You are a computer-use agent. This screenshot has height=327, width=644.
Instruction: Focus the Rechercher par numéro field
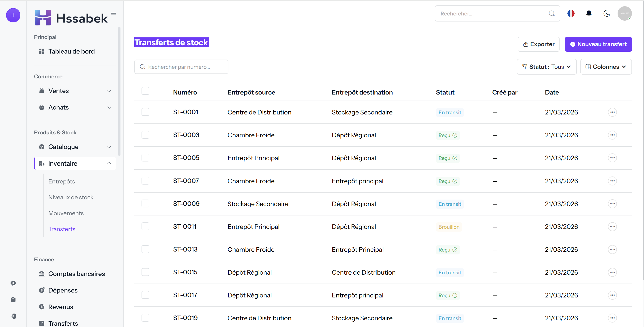(181, 67)
